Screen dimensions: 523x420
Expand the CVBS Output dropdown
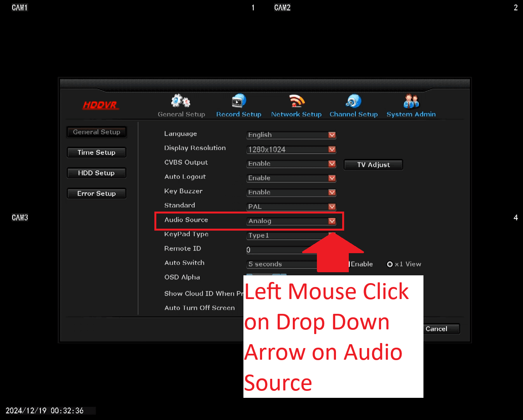click(291, 164)
